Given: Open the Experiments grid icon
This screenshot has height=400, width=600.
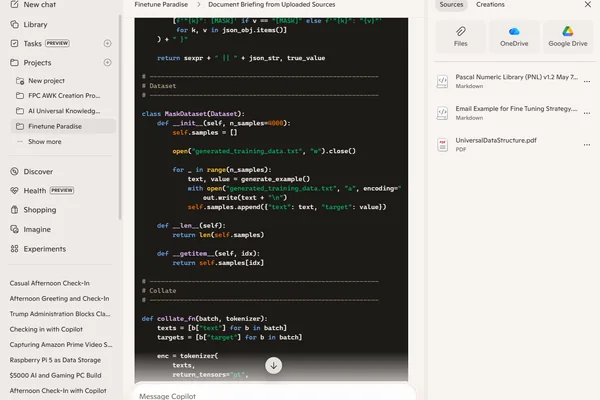Looking at the screenshot, I should (14, 249).
